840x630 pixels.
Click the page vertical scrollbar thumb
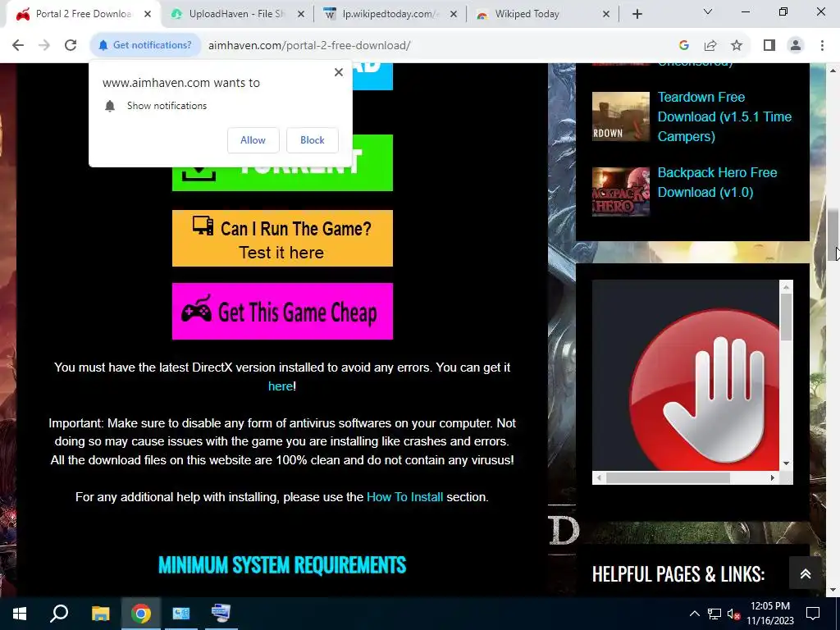[833, 235]
